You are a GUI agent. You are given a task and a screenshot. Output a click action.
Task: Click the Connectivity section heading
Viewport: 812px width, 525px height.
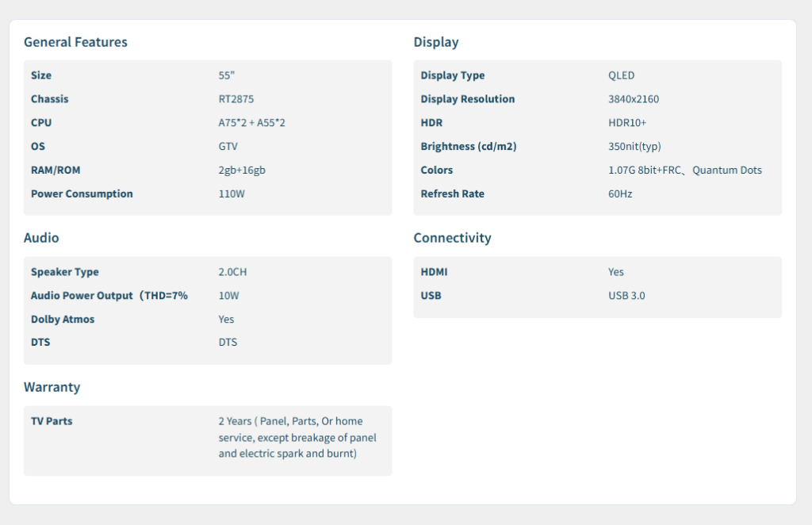(452, 238)
